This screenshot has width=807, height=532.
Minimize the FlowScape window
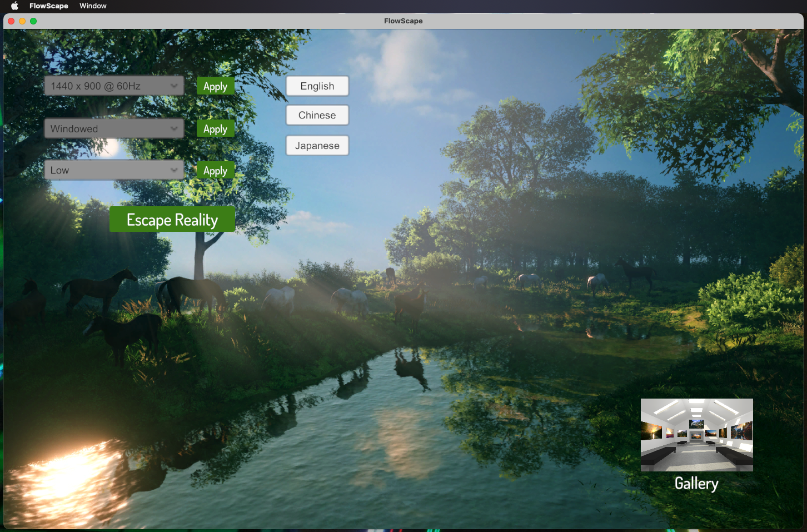coord(22,21)
